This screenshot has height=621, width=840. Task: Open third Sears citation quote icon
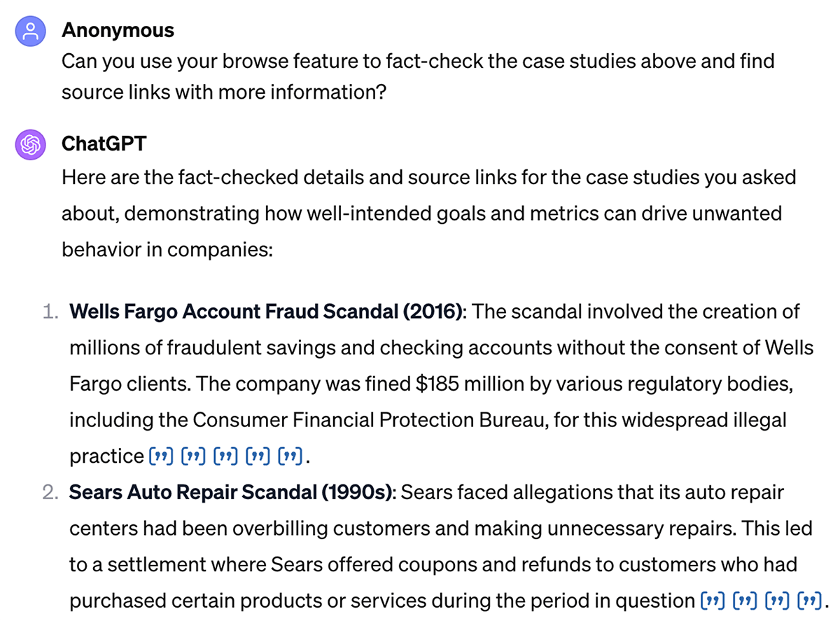(x=776, y=600)
